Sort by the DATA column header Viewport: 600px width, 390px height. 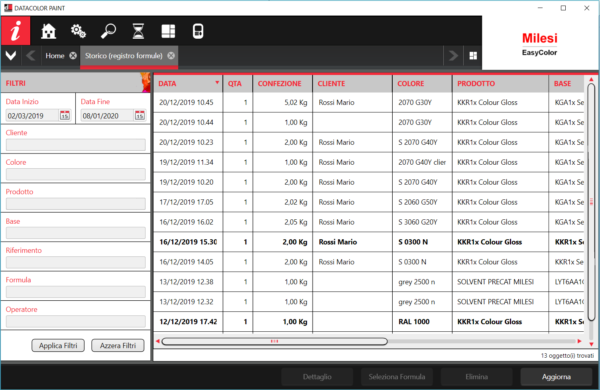[x=188, y=83]
